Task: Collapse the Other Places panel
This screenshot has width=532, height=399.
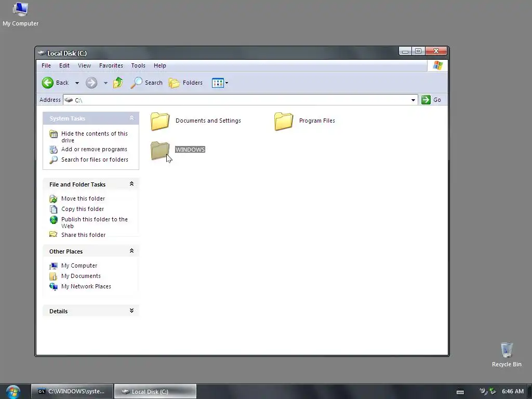Action: point(131,251)
